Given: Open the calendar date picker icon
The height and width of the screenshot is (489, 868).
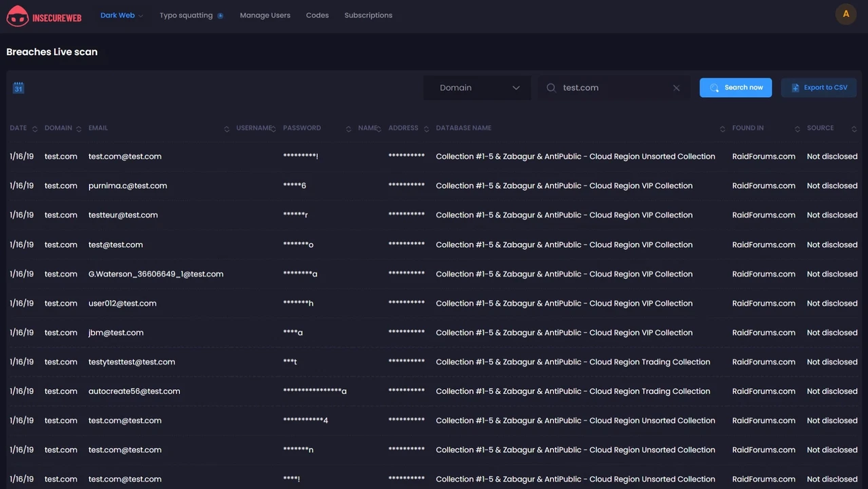Looking at the screenshot, I should [18, 88].
